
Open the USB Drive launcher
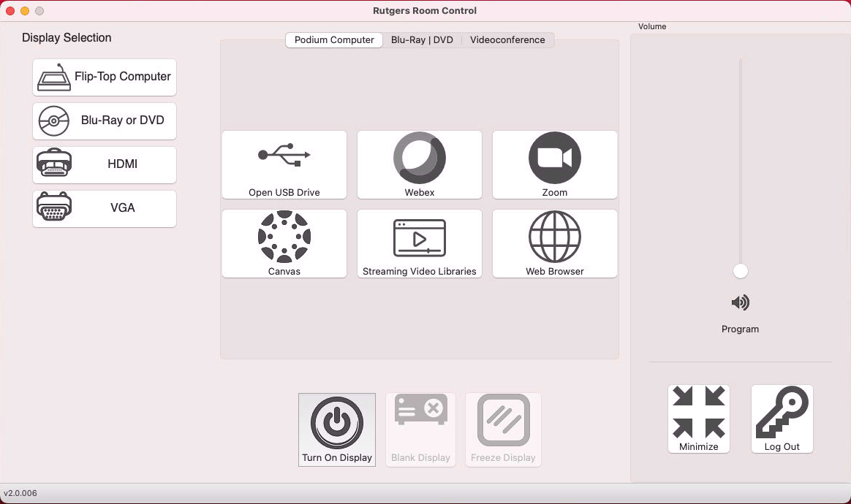click(x=284, y=164)
